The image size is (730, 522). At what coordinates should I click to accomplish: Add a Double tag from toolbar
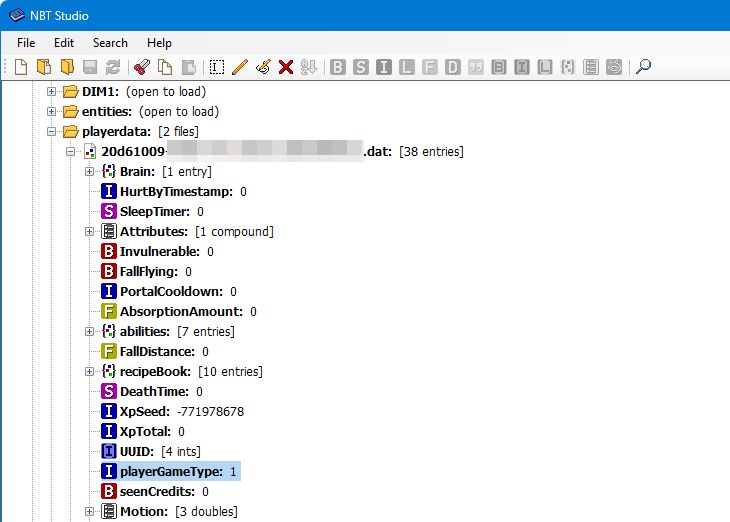tap(453, 67)
